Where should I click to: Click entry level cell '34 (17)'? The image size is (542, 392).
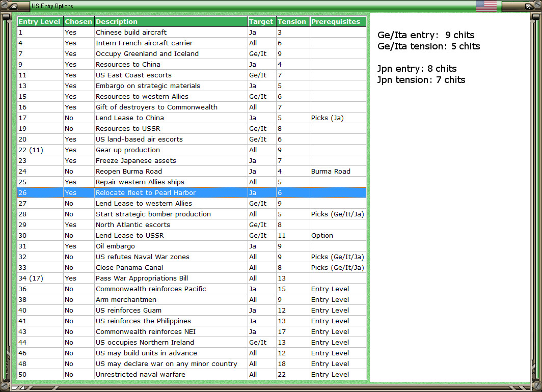(40, 278)
